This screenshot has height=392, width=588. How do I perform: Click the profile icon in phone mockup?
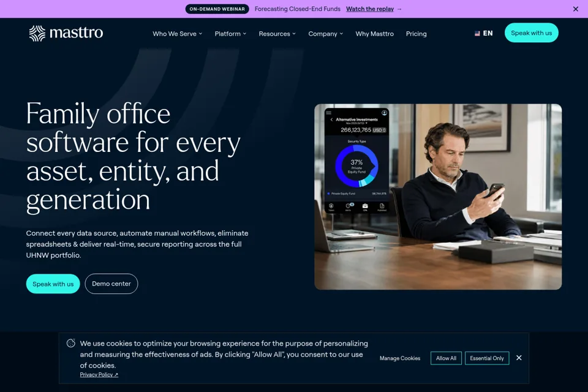(384, 113)
